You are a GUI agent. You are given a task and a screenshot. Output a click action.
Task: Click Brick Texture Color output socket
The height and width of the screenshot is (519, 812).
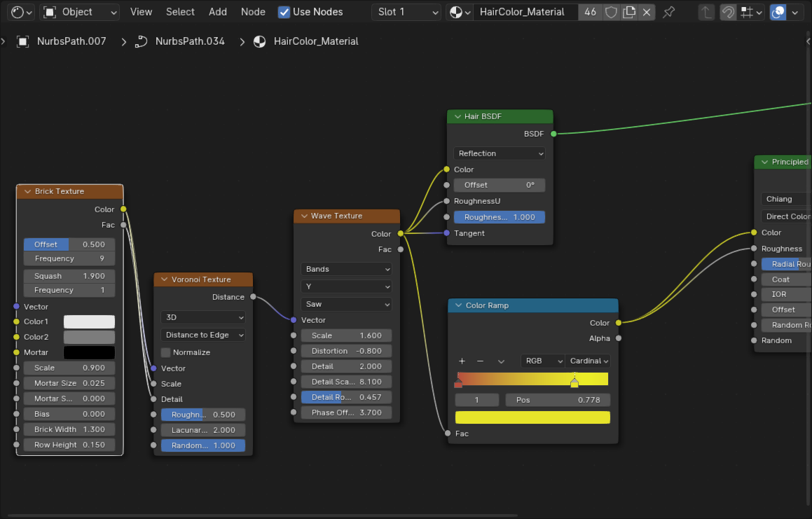click(123, 209)
